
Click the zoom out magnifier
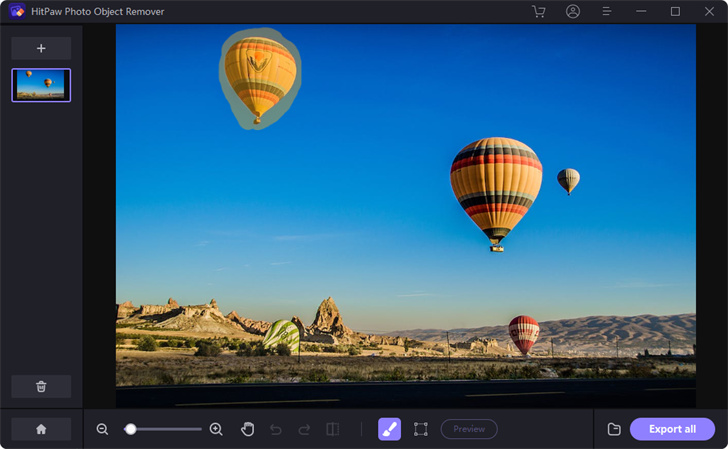[x=102, y=429]
